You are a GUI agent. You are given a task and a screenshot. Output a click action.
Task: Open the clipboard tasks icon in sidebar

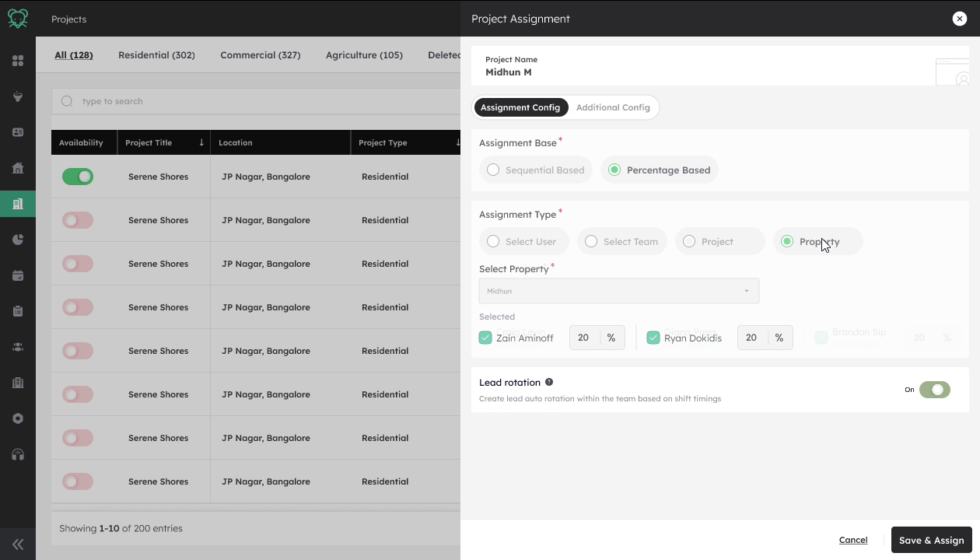pyautogui.click(x=18, y=311)
